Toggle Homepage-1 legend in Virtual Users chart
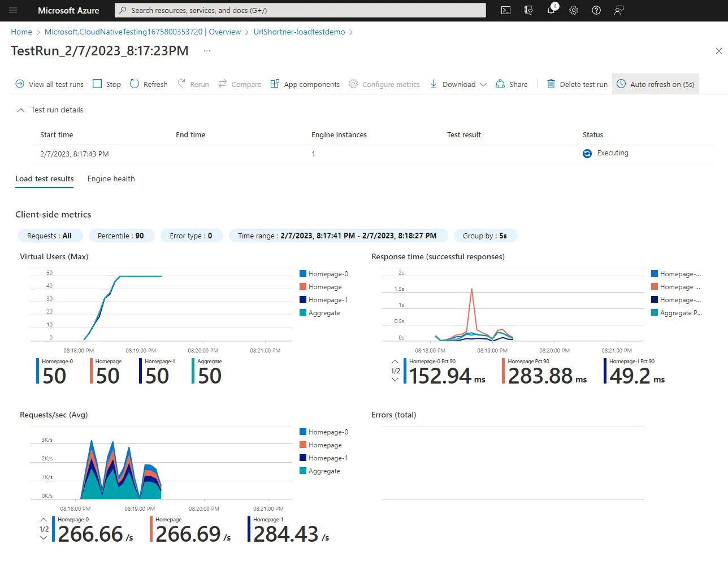Image resolution: width=728 pixels, height=566 pixels. (324, 300)
